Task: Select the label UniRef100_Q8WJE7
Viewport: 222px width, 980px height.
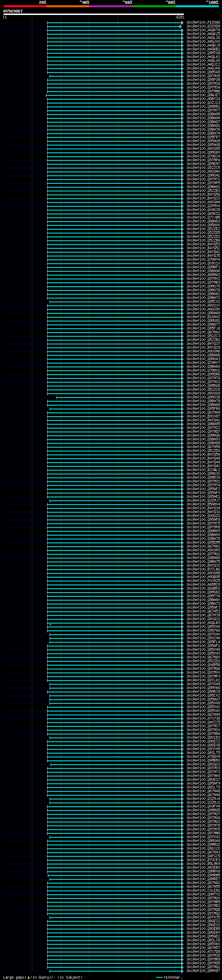Action: click(x=203, y=95)
